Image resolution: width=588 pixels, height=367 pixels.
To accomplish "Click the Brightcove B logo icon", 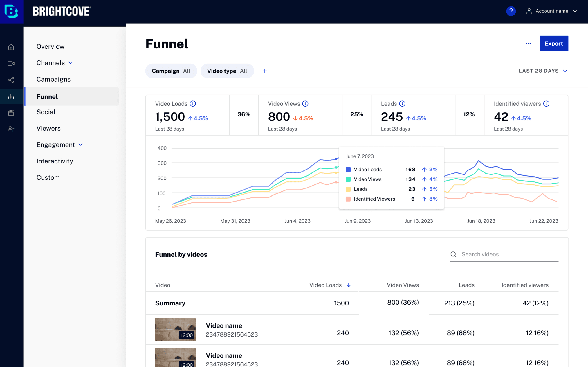I will [x=11, y=11].
